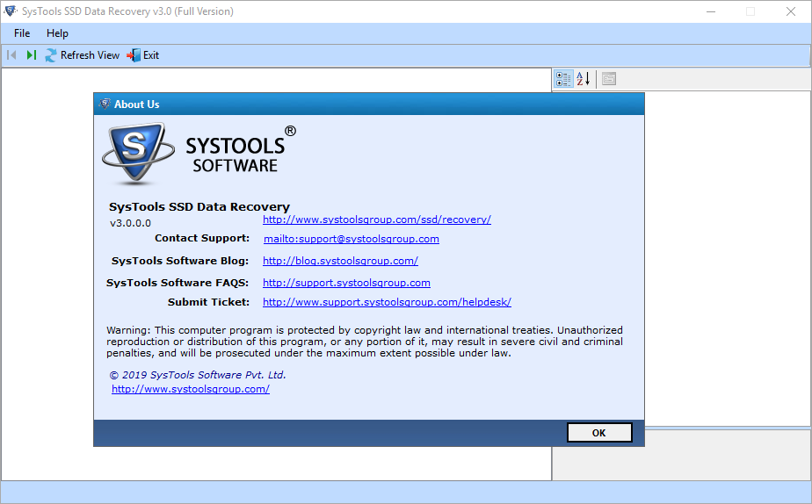Open the Help menu
This screenshot has height=504, width=812.
(x=57, y=33)
